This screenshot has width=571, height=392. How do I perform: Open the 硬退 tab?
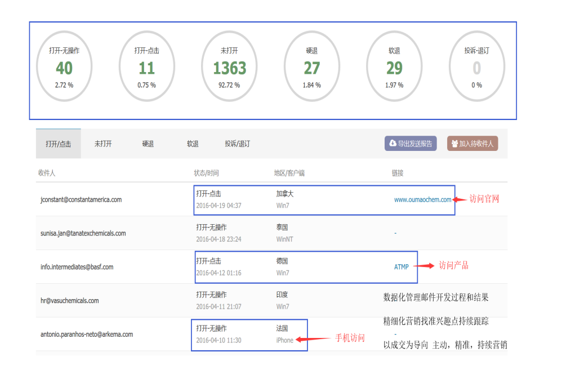(148, 144)
